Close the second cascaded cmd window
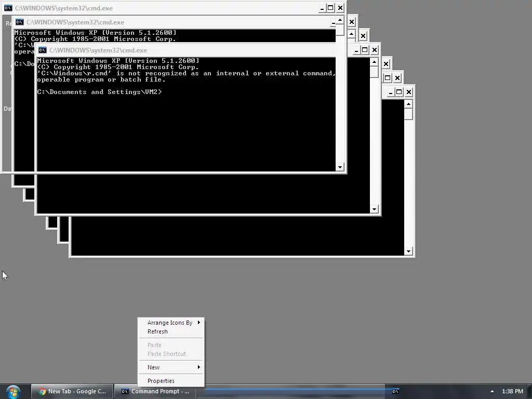The height and width of the screenshot is (399, 532). [352, 22]
